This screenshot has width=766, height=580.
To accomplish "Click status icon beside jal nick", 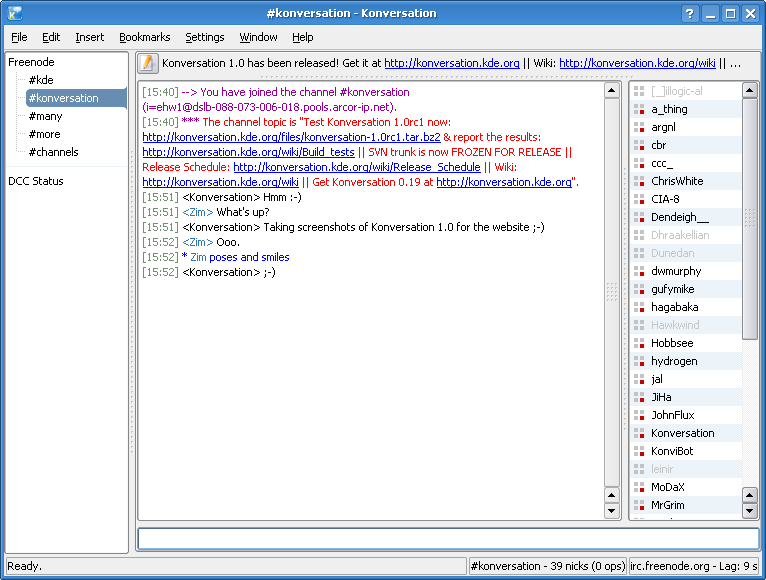I will pyautogui.click(x=639, y=379).
